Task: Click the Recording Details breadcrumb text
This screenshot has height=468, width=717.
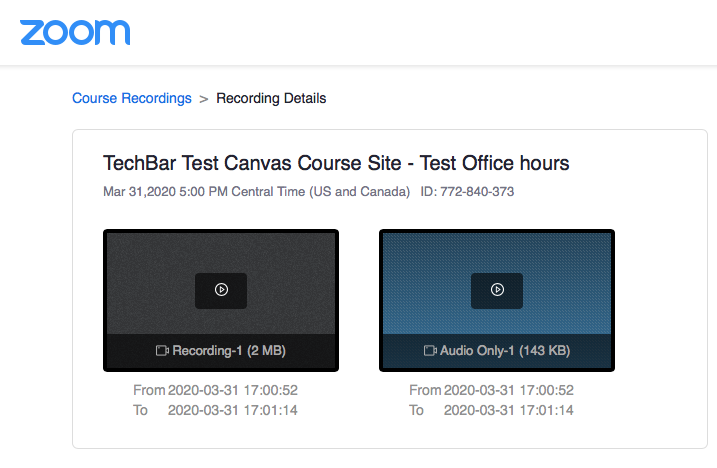Action: (x=271, y=98)
